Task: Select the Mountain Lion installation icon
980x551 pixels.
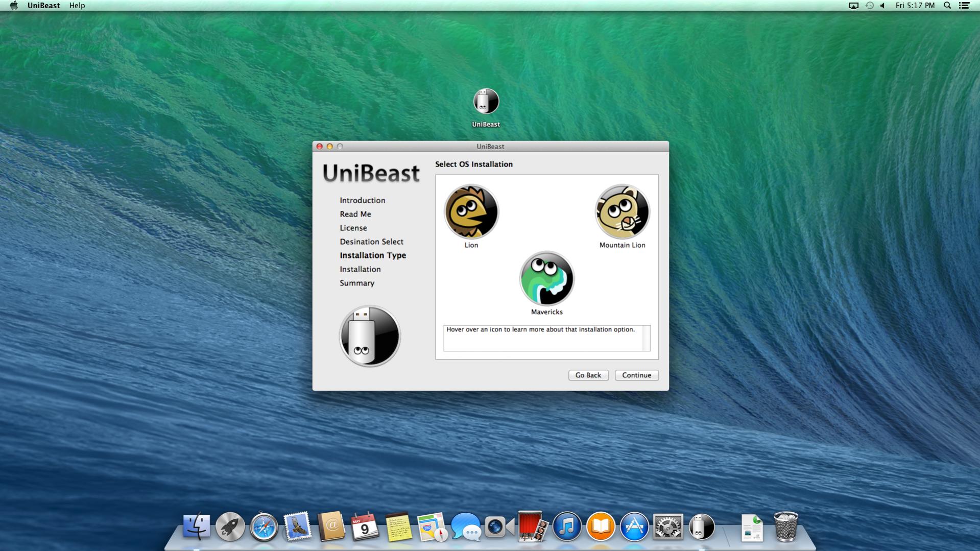Action: click(x=622, y=211)
